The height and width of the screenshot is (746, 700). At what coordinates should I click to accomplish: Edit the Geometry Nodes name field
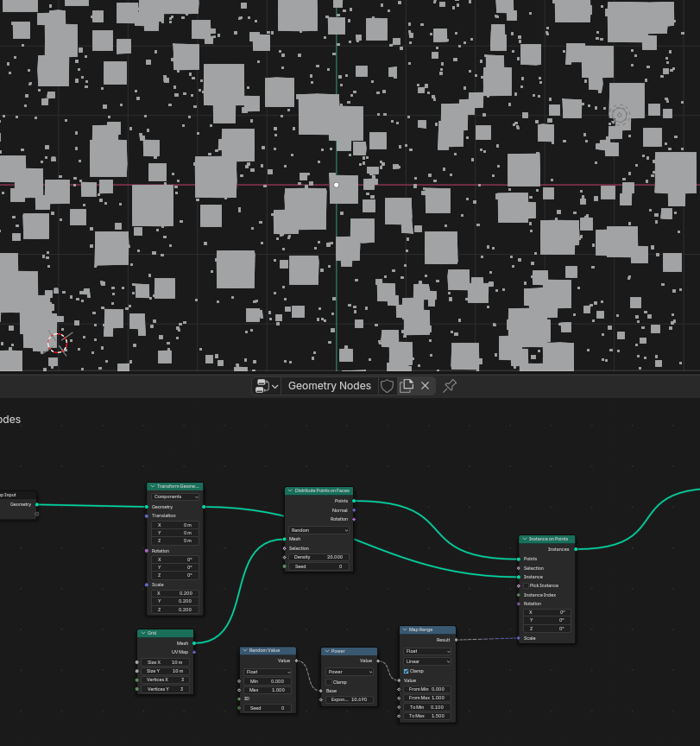pyautogui.click(x=330, y=386)
